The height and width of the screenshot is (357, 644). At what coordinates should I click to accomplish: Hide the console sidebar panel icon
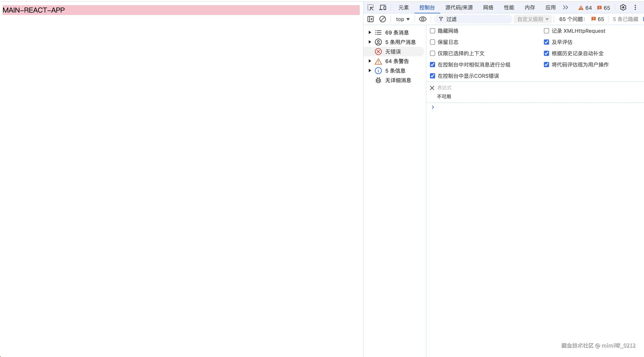[371, 19]
